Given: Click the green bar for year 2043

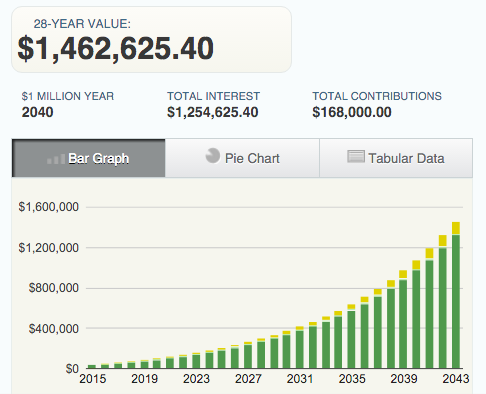Looking at the screenshot, I should coord(456,302).
